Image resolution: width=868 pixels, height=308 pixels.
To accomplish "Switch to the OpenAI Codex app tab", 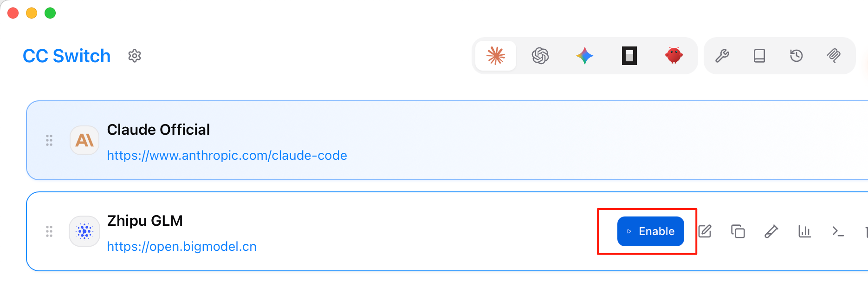I will pos(540,56).
